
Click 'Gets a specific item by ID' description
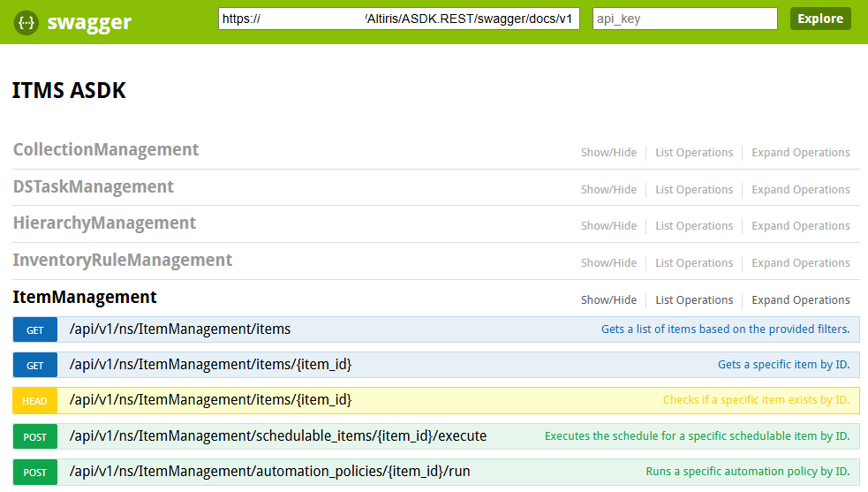click(x=783, y=365)
